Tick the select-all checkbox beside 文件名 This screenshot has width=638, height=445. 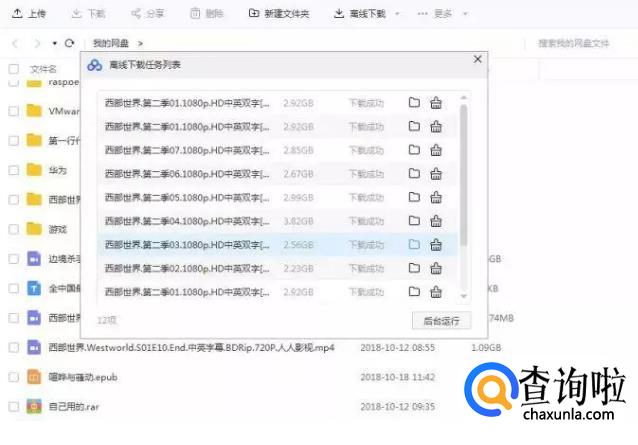pos(14,69)
